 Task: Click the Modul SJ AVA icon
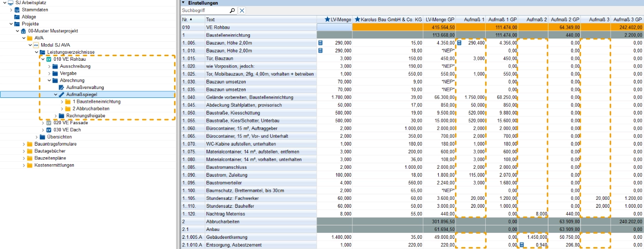(x=36, y=45)
